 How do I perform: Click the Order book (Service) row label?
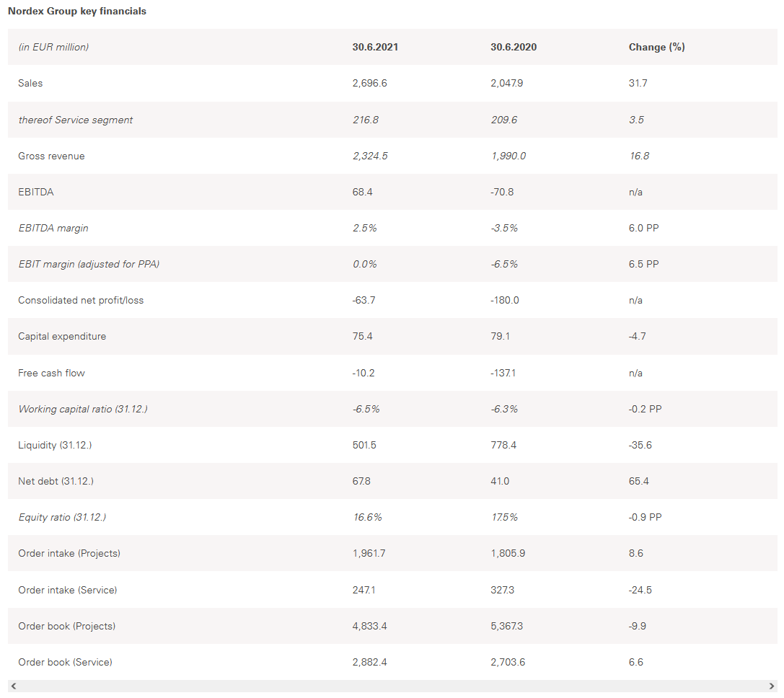coord(65,662)
